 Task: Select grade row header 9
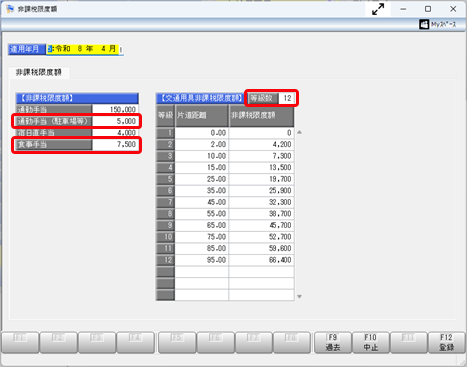166,225
